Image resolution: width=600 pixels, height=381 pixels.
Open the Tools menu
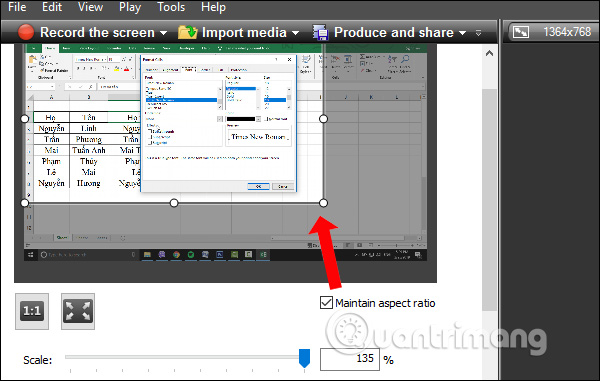[x=171, y=7]
